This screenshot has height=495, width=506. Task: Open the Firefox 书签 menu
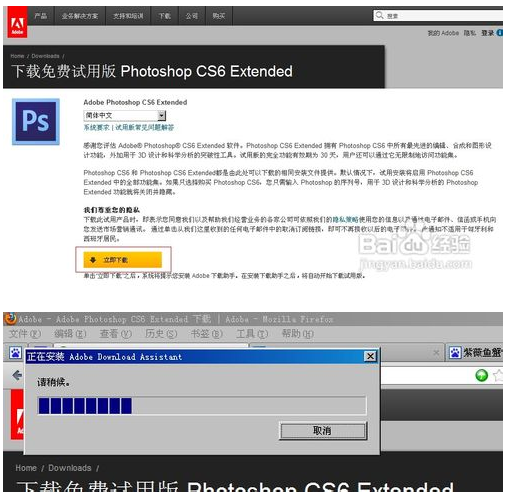point(206,334)
